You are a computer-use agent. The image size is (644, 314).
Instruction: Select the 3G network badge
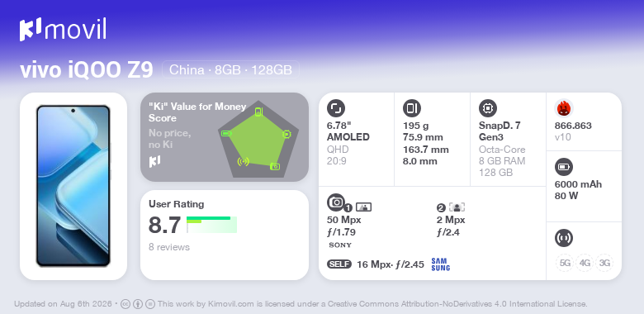604,263
